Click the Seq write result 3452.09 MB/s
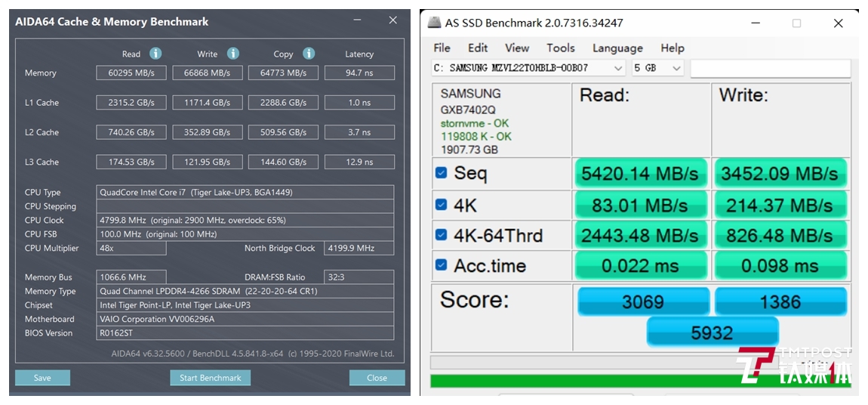 pos(780,174)
